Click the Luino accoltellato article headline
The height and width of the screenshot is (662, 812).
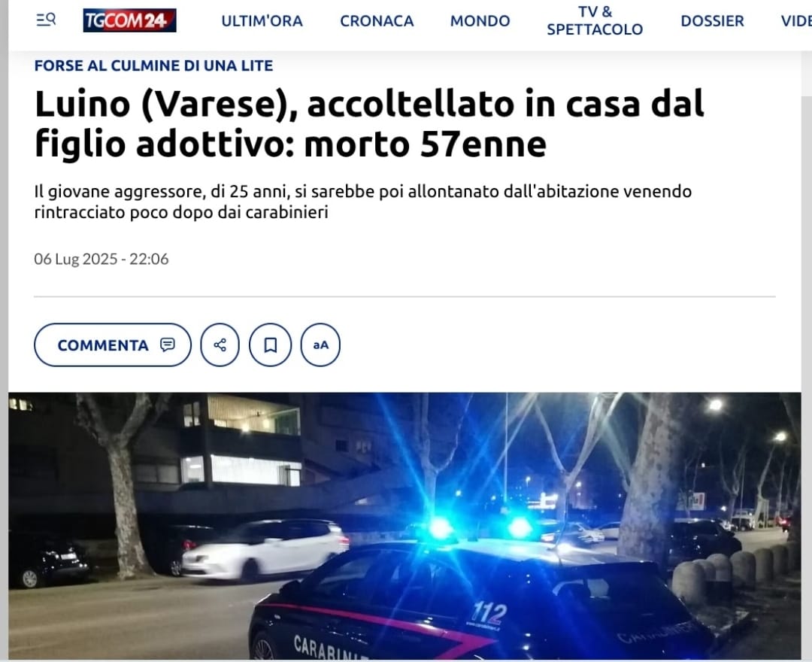[x=369, y=123]
